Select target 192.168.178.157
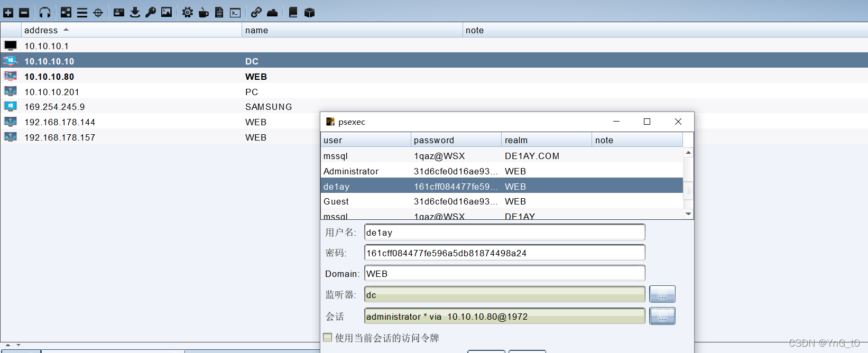This screenshot has height=353, width=868. (161, 137)
